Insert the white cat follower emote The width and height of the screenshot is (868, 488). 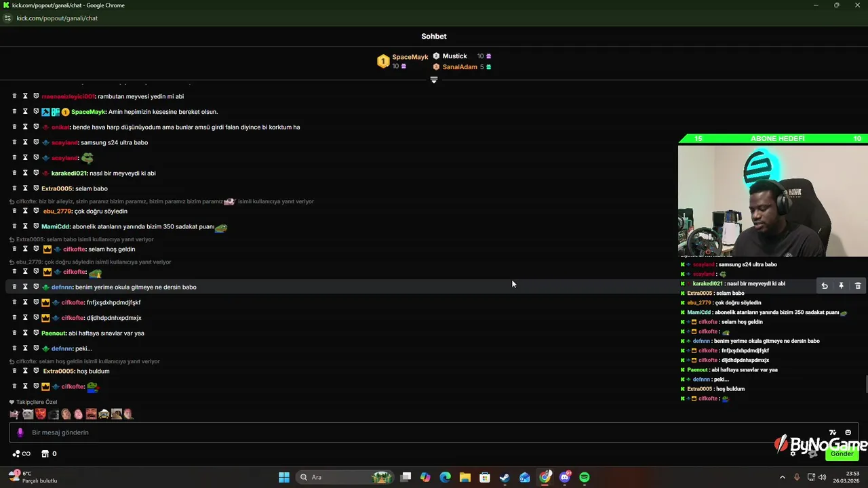coord(27,414)
